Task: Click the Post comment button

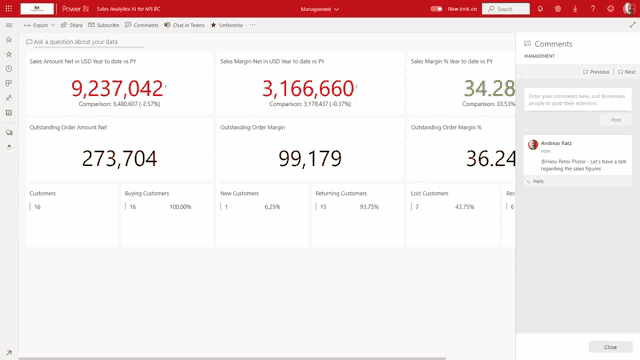Action: (x=616, y=120)
